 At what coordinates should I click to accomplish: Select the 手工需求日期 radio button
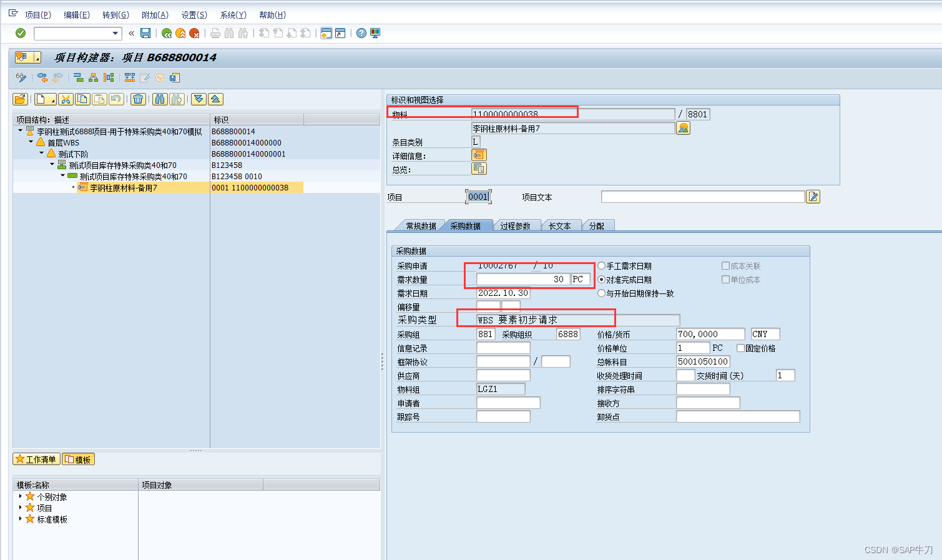coord(602,266)
